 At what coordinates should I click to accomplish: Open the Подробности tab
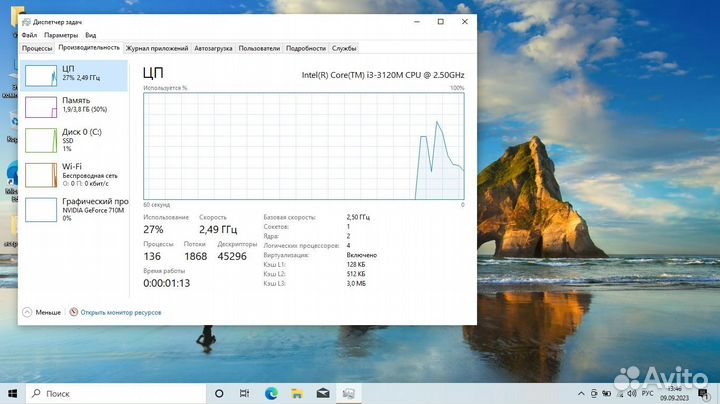coord(306,48)
